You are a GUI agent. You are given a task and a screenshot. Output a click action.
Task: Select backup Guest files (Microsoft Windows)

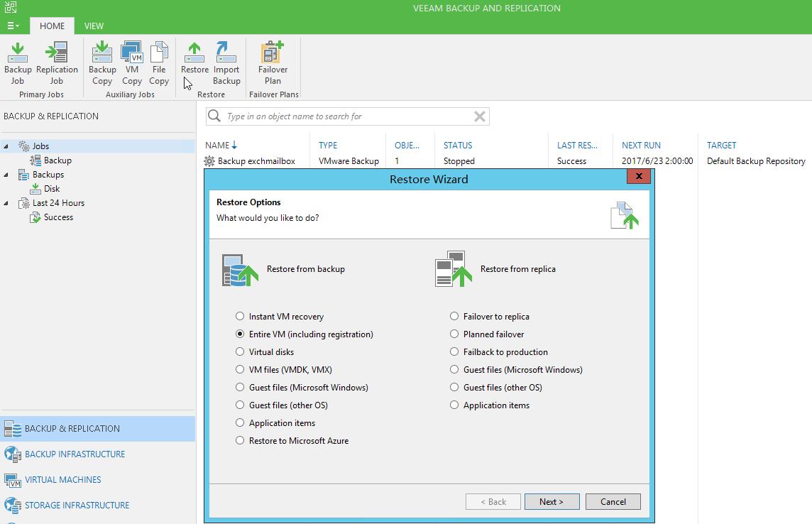click(240, 387)
